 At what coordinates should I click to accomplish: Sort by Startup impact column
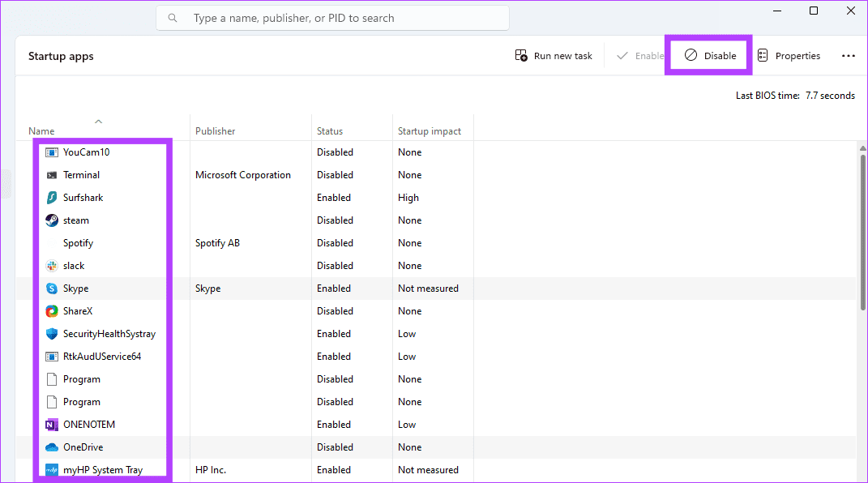tap(429, 131)
